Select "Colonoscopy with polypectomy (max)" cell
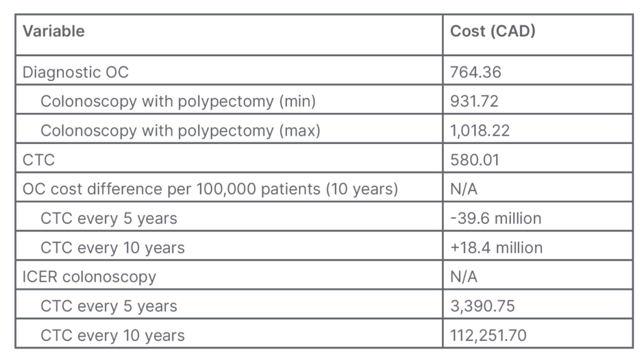 pyautogui.click(x=180, y=131)
